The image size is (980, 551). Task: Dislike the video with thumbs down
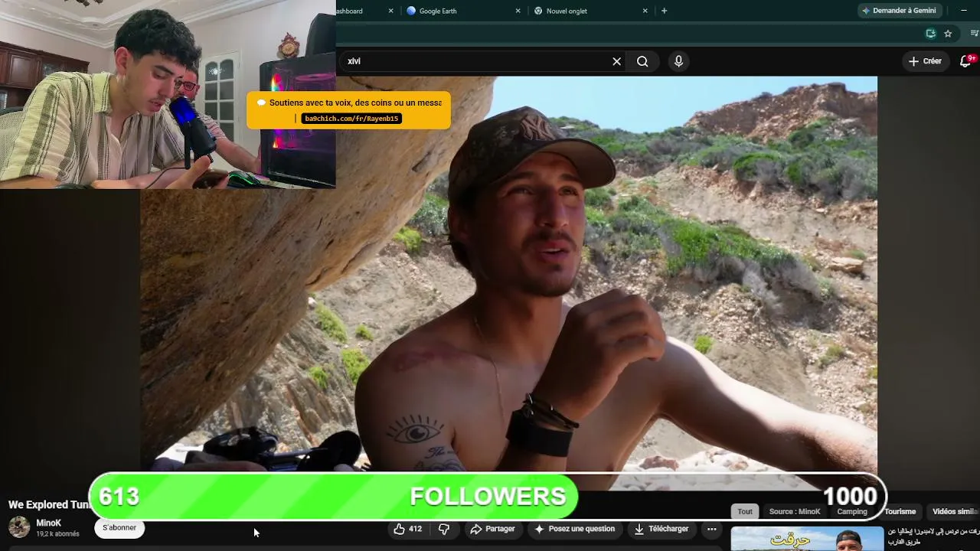coord(444,529)
